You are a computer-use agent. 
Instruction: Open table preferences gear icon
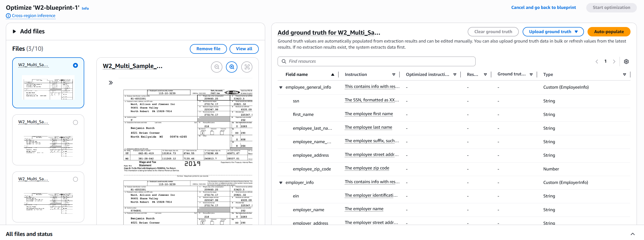tap(626, 61)
